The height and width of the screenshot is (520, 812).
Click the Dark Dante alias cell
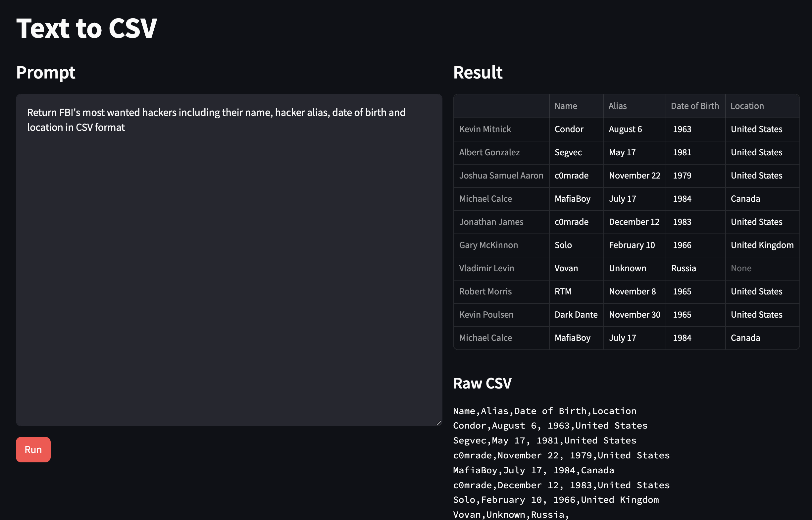point(576,314)
